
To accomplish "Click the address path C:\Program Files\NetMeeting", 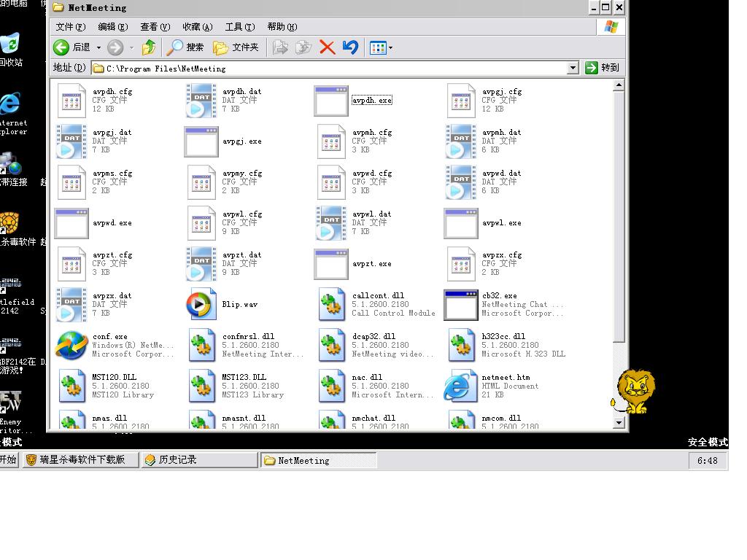I will (x=166, y=69).
